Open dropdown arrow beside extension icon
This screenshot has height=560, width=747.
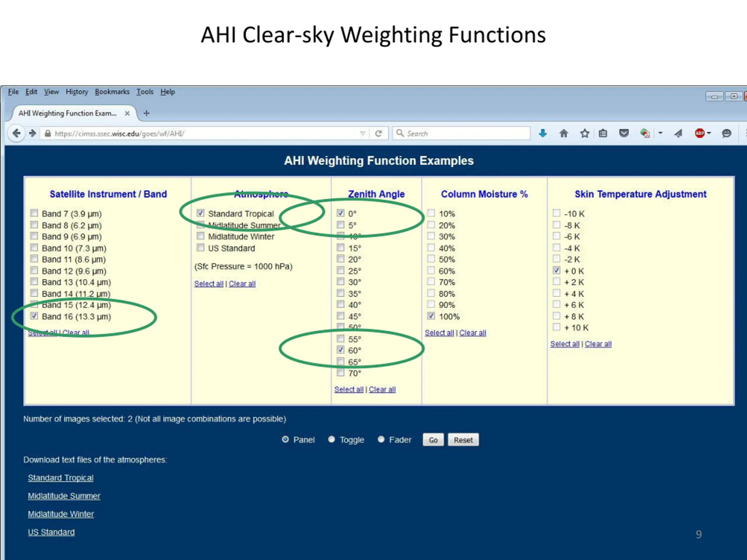[660, 133]
